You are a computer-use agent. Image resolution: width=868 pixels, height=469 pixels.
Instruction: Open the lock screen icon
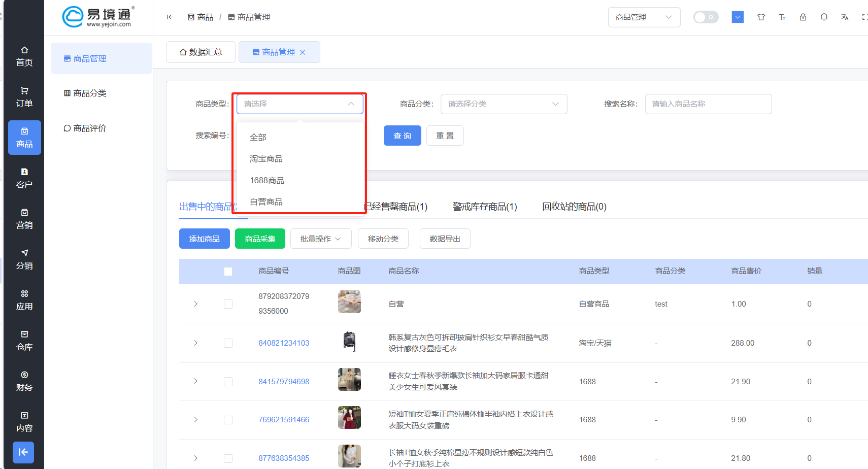pos(803,17)
